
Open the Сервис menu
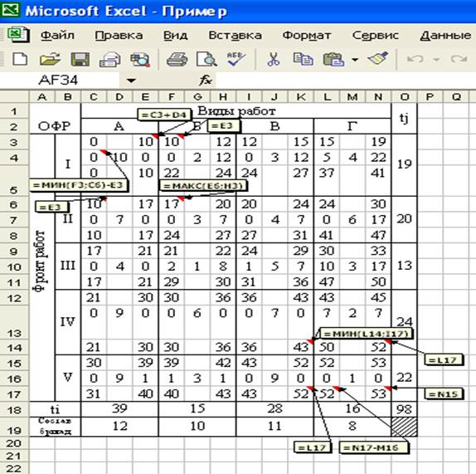pyautogui.click(x=375, y=36)
